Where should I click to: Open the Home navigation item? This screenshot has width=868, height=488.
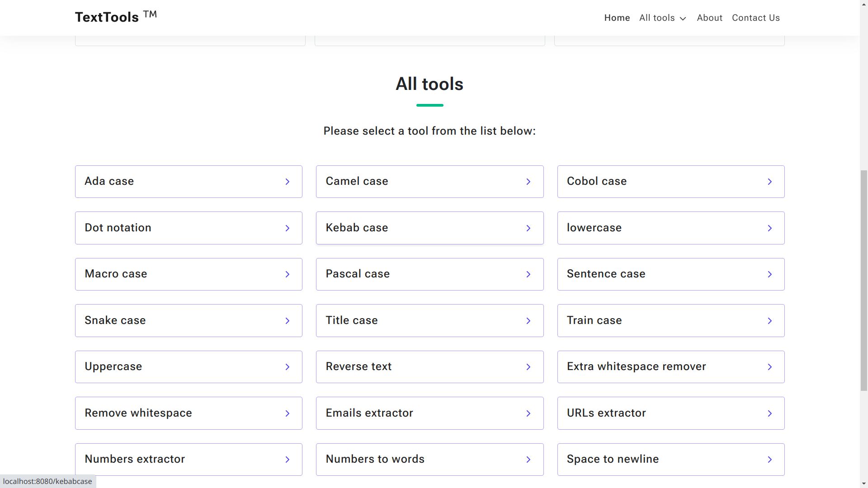click(617, 18)
